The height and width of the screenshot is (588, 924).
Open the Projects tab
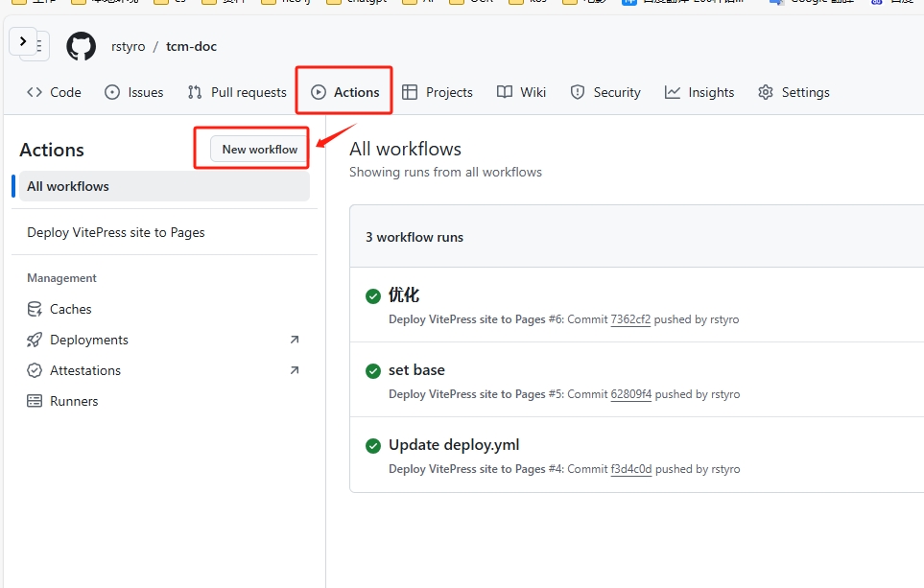pos(438,92)
